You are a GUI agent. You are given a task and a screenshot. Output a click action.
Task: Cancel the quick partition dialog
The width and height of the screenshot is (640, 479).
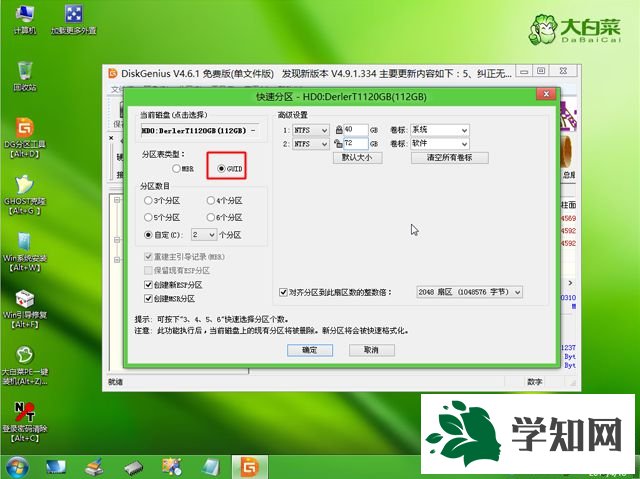point(371,350)
